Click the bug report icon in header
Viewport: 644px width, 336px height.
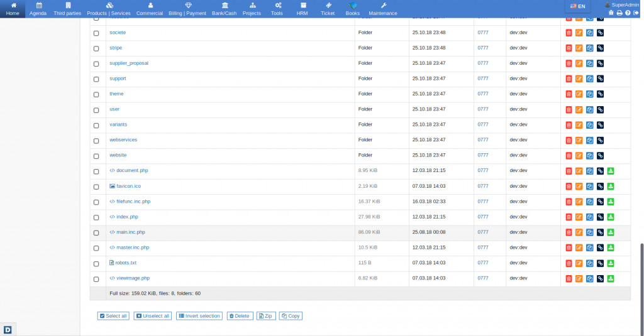pyautogui.click(x=611, y=13)
